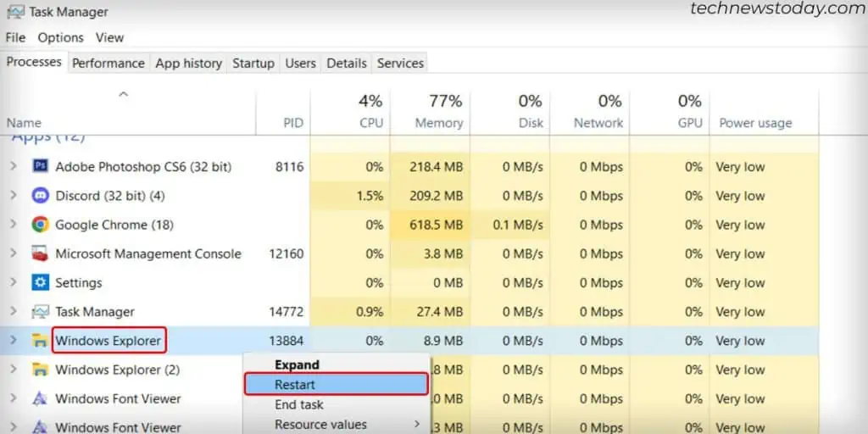
Task: Switch to the Startup tab
Action: tap(253, 63)
